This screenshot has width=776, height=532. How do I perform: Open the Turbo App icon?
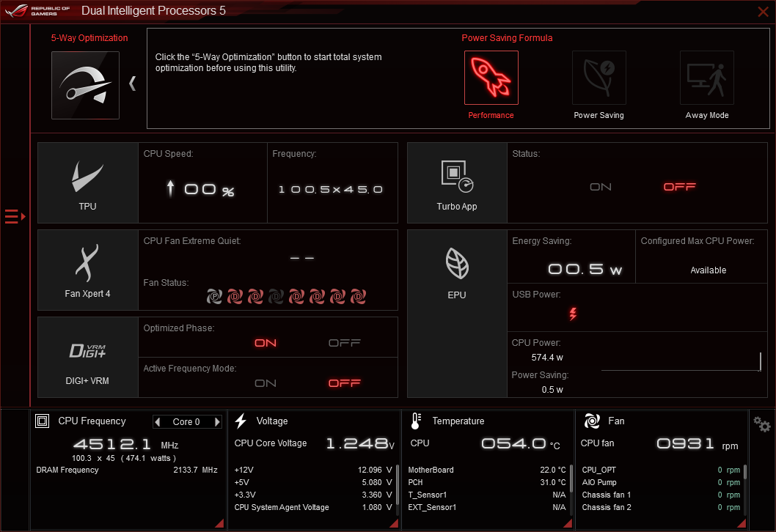[x=457, y=177]
